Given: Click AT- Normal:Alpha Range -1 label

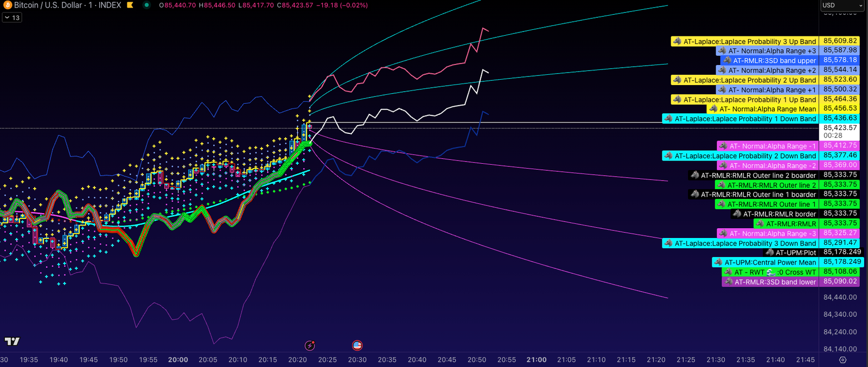Looking at the screenshot, I should [x=768, y=146].
